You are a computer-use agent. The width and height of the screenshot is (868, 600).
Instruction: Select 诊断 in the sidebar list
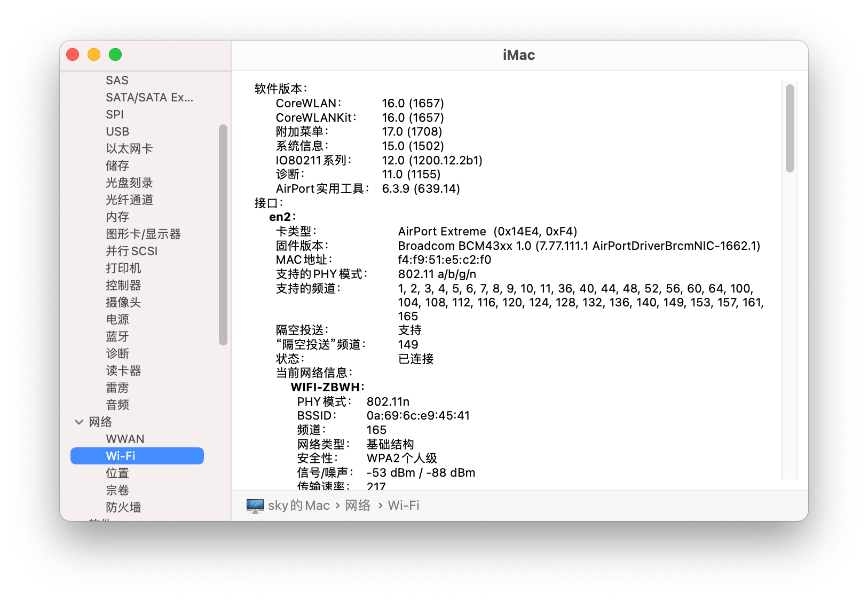coord(117,354)
